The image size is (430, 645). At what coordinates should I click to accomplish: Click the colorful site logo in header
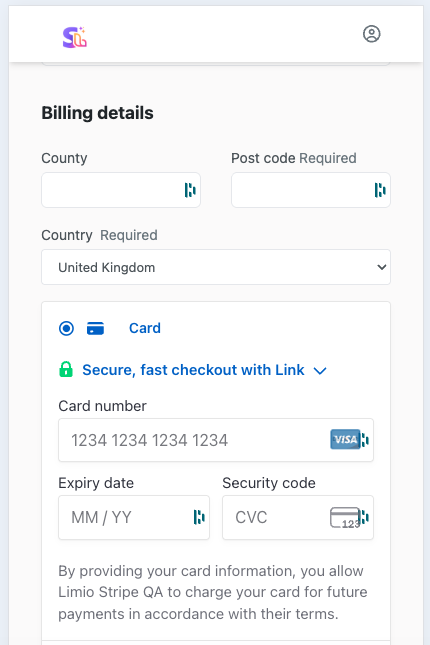click(74, 37)
